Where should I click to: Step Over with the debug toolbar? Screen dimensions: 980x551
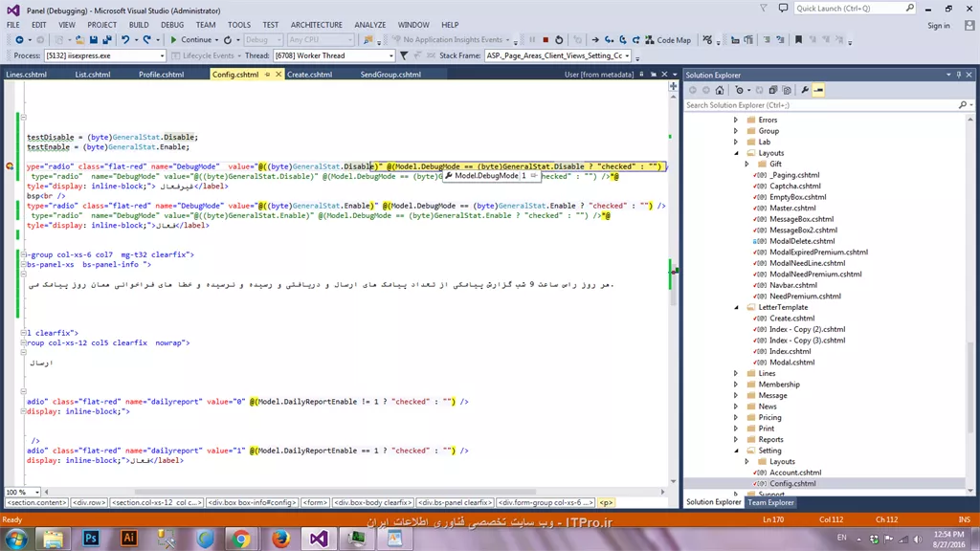tap(622, 40)
